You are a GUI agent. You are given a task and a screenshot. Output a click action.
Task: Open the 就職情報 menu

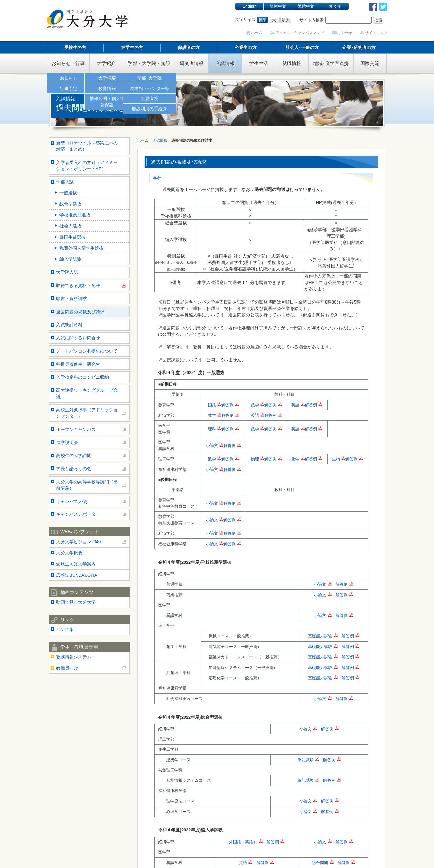[292, 64]
